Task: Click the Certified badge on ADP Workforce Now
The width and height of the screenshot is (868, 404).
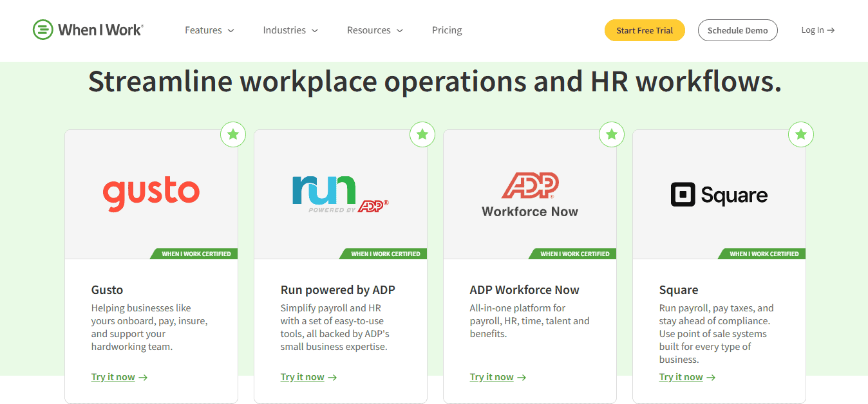Action: tap(573, 254)
